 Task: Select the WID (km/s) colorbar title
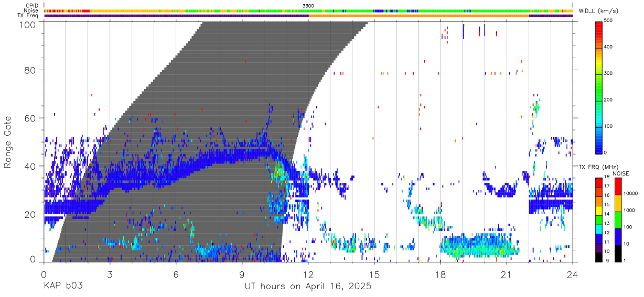(x=599, y=11)
